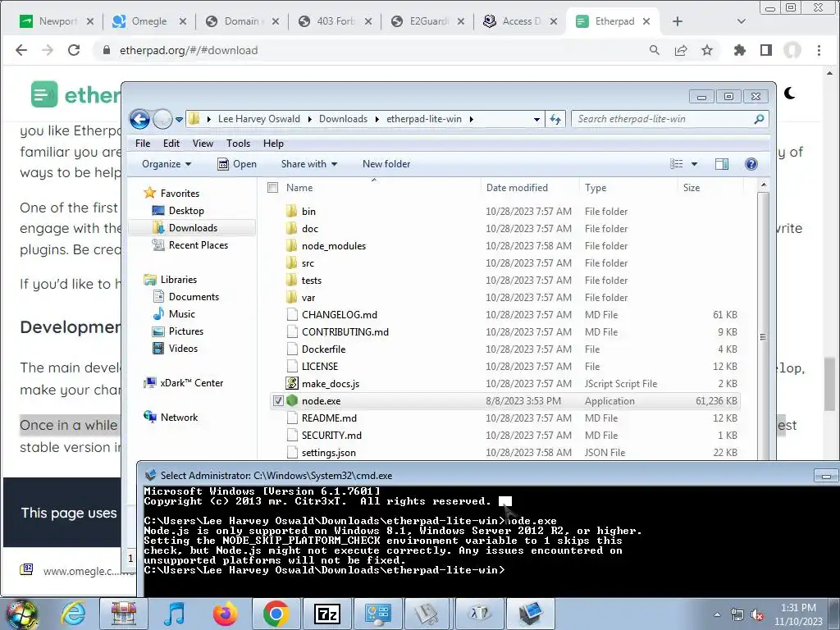The image size is (840, 630).
Task: Click the Etherpad page vertical scrollbar thumb
Action: [x=829, y=384]
